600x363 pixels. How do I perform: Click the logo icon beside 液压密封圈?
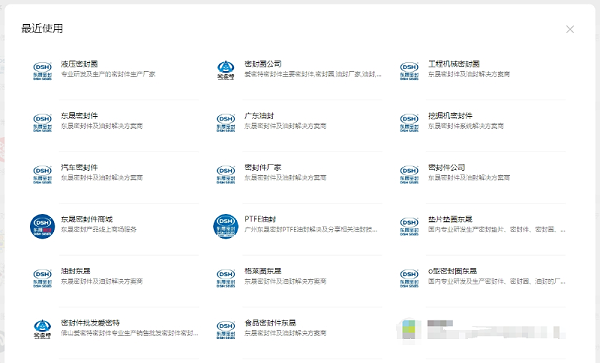(x=42, y=71)
